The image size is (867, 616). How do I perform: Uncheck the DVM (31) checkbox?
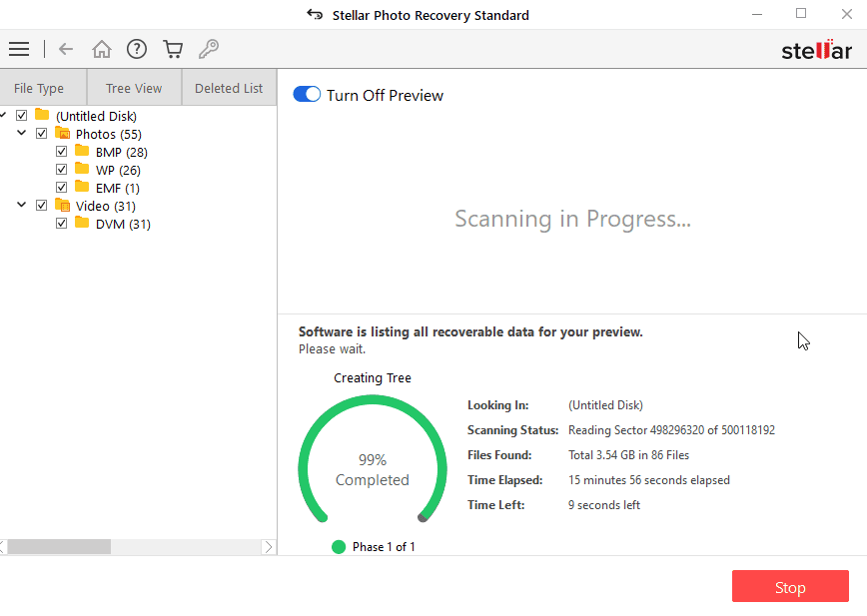click(x=61, y=224)
